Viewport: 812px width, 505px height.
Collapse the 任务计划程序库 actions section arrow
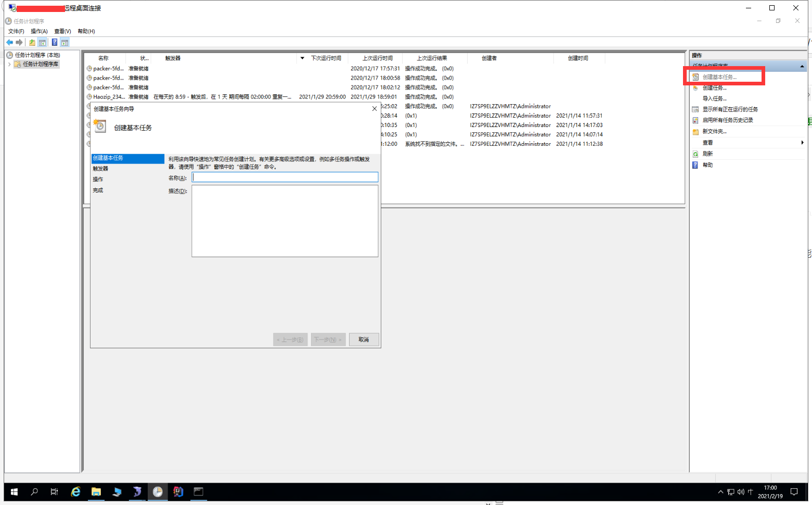pos(802,66)
